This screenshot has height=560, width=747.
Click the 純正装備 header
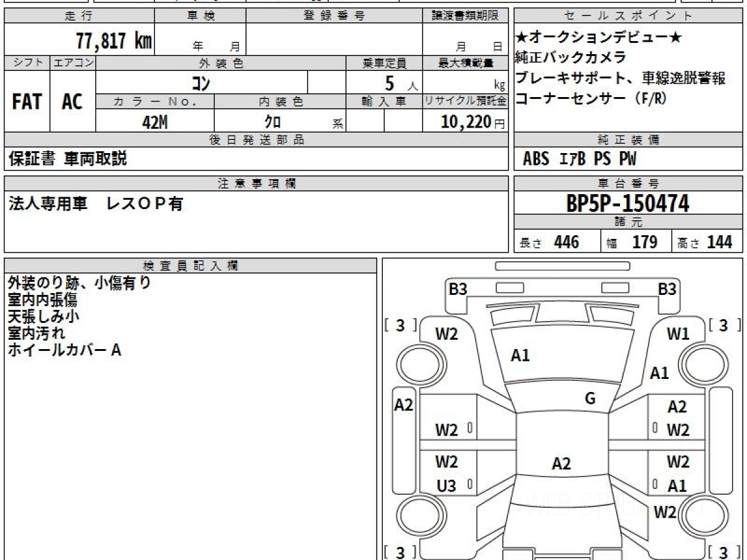629,140
